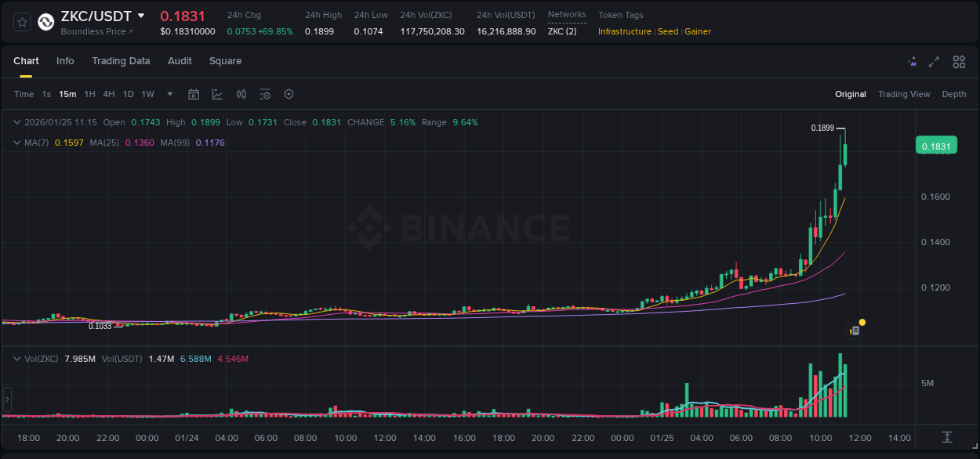
Task: Launch the AI chart analysis icon
Action: (x=912, y=61)
